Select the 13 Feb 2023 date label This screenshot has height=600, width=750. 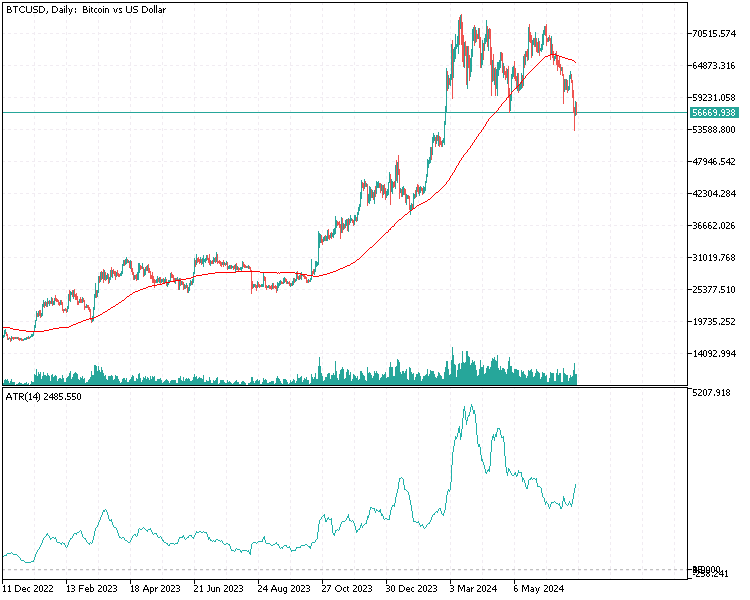[x=91, y=589]
